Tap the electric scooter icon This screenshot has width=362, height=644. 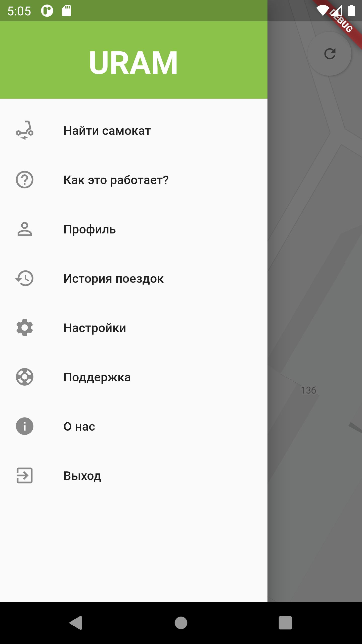[25, 130]
